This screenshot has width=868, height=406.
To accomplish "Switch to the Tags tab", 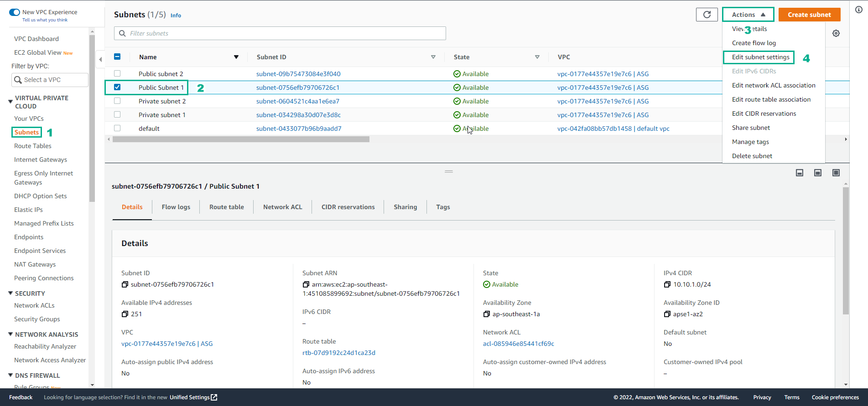I will (x=443, y=207).
